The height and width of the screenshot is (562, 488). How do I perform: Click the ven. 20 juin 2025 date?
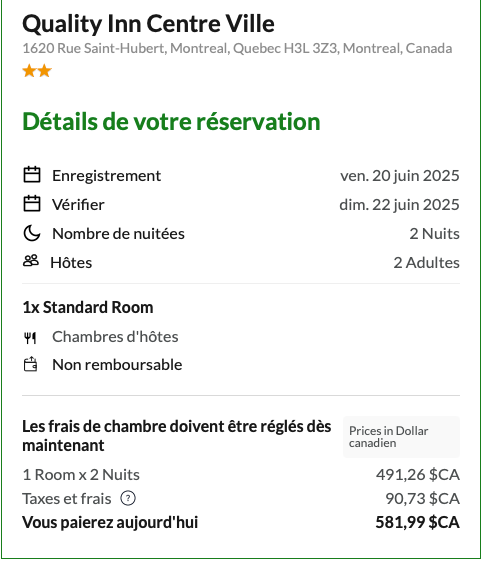[400, 176]
